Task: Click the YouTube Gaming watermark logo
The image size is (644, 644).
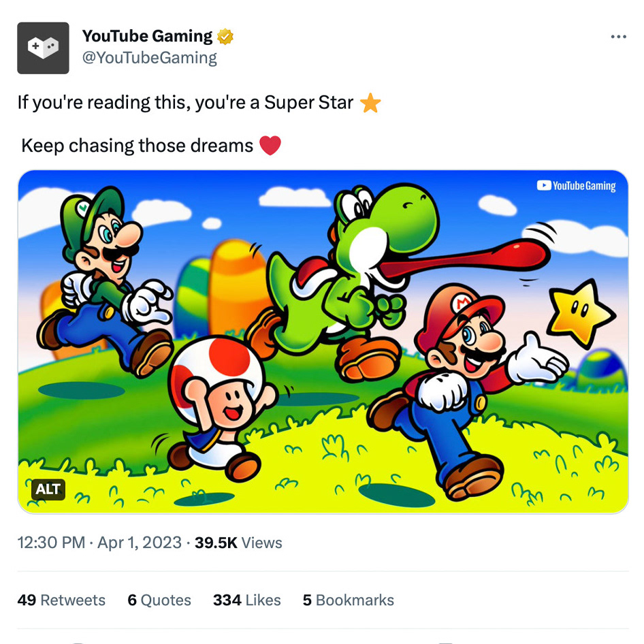Action: pos(576,186)
